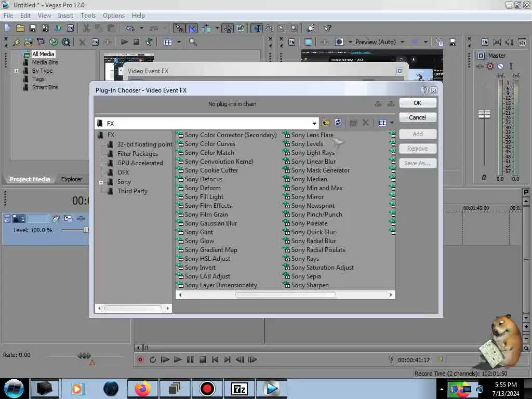Click the Refresh icon in Plug-In Chooser
Viewport: 532px width, 399px height.
coord(338,123)
